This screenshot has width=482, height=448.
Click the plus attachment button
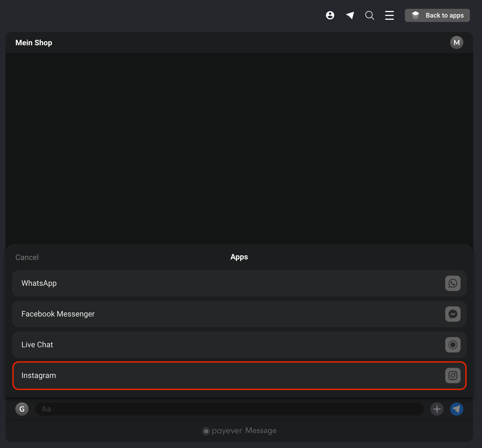point(437,409)
